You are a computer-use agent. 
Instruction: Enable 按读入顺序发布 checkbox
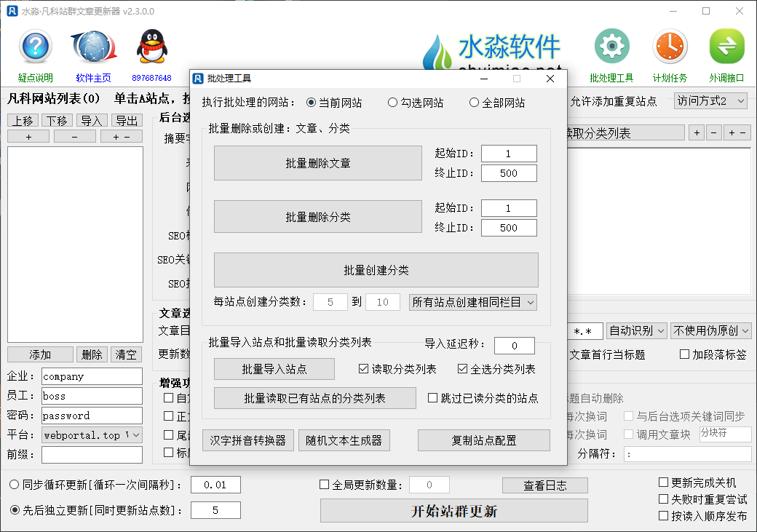tap(663, 515)
